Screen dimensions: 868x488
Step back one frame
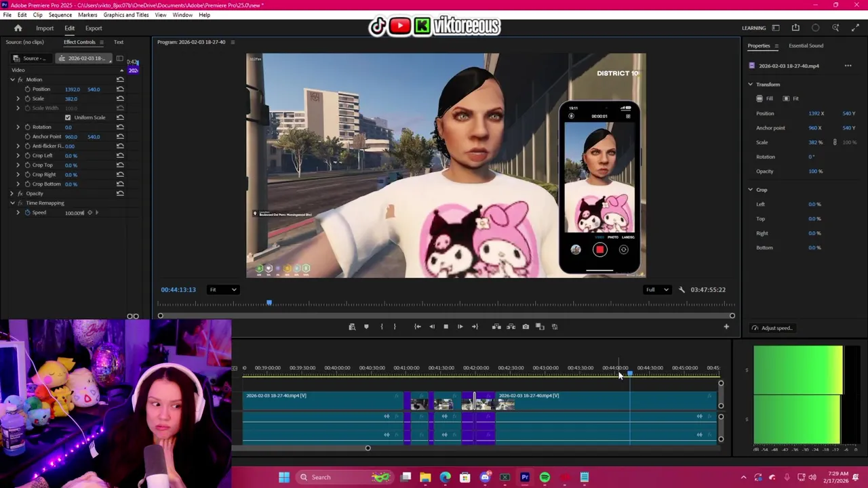(432, 327)
